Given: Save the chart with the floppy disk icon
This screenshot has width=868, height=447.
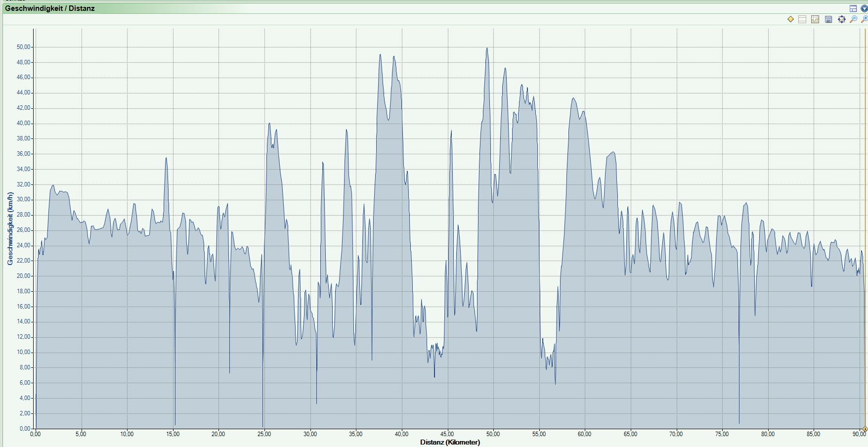Looking at the screenshot, I should click(x=828, y=19).
